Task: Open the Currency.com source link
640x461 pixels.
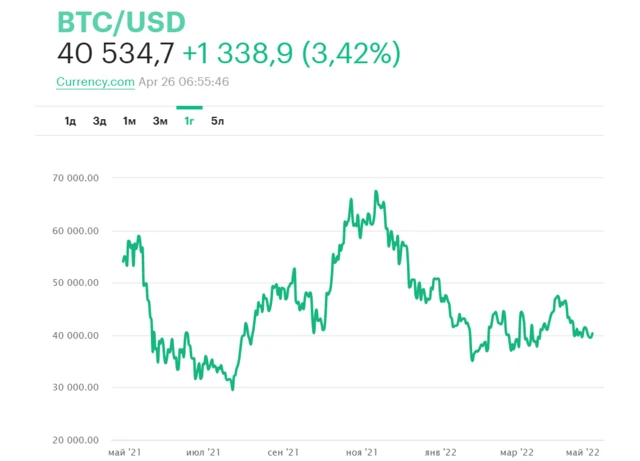Action: click(95, 82)
